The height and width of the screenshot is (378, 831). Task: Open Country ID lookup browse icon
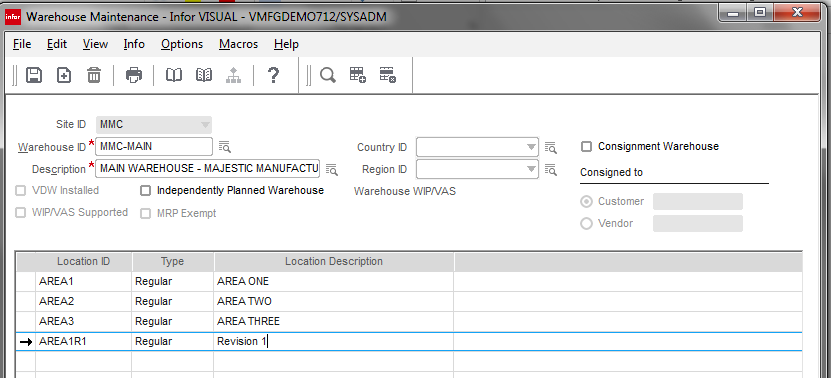(551, 147)
